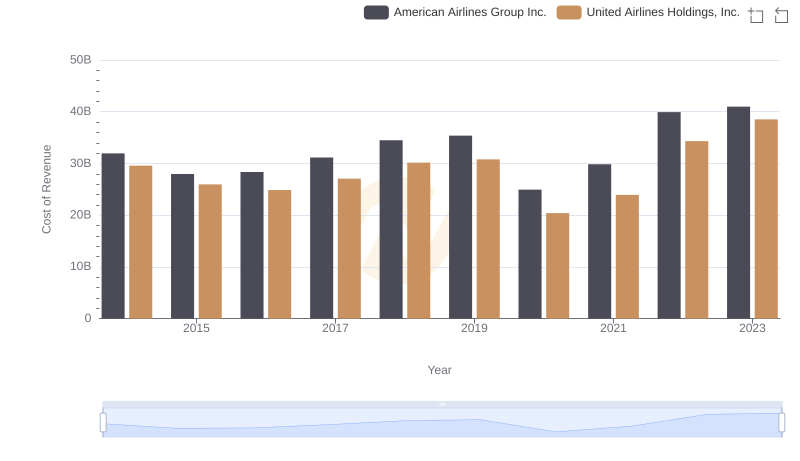This screenshot has height=461, width=800.
Task: Click the United Airlines bar for 2017
Action: tap(349, 248)
